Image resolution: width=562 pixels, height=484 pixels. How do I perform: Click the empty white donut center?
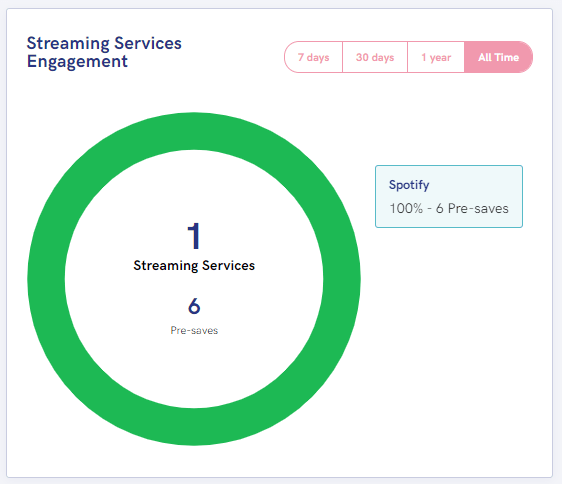click(x=194, y=369)
